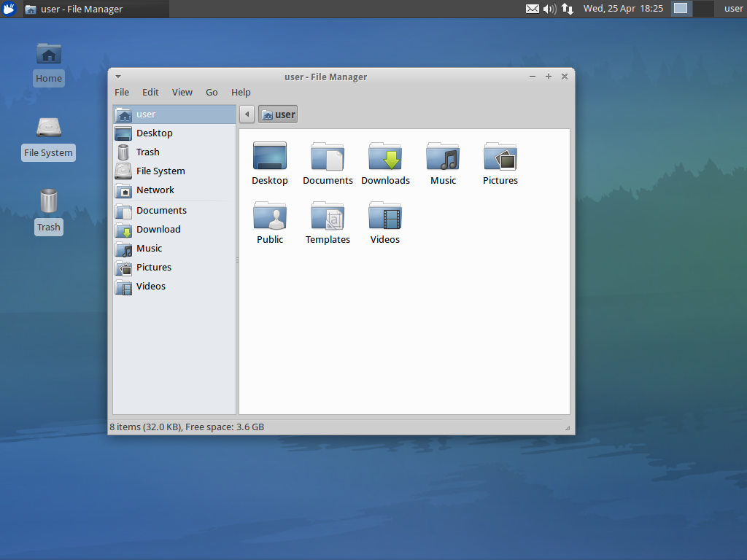Screen dimensions: 747x560
Task: Click the back arrow button in location bar
Action: 247,114
